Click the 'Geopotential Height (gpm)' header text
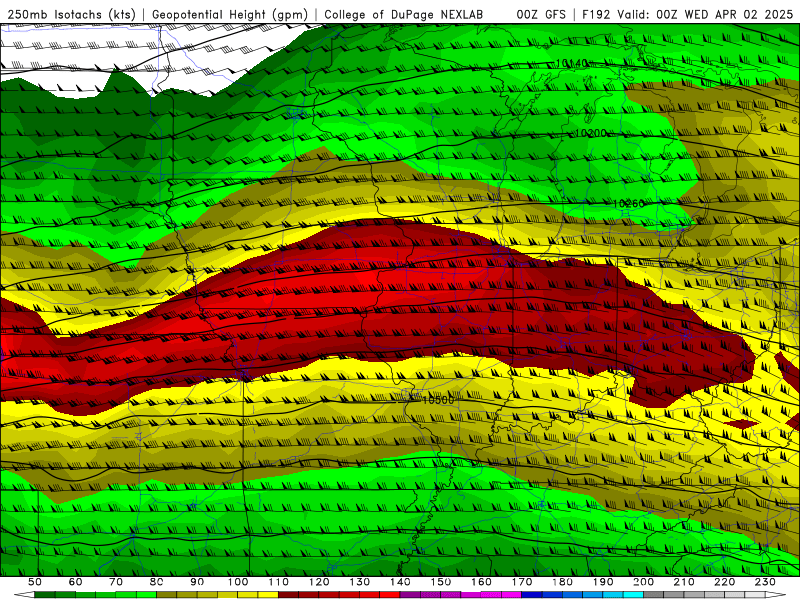Image resolution: width=800 pixels, height=600 pixels. pos(230,15)
